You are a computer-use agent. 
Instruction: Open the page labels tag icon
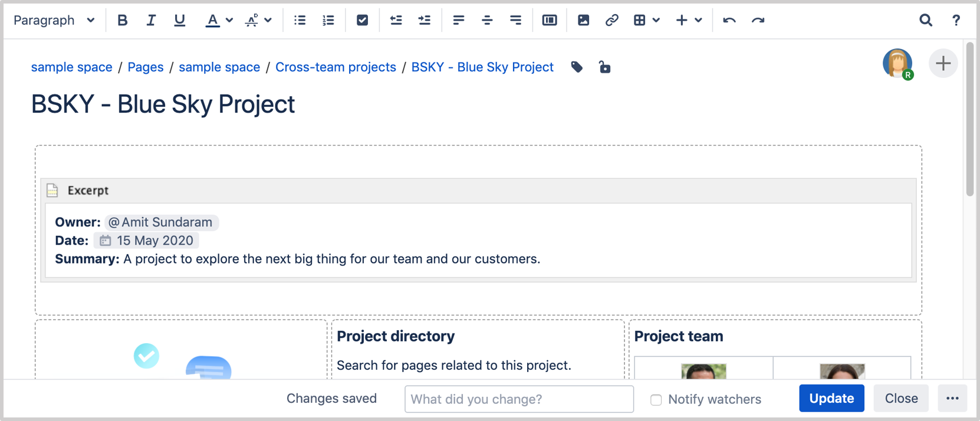pyautogui.click(x=577, y=67)
